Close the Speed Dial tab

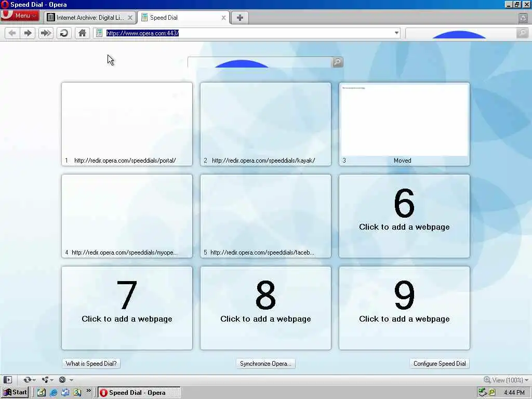click(x=223, y=18)
